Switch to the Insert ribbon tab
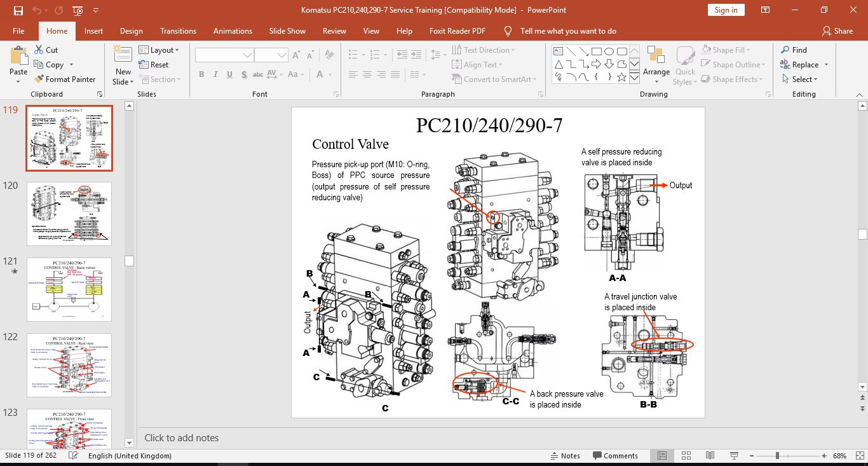The height and width of the screenshot is (466, 868). pyautogui.click(x=93, y=31)
